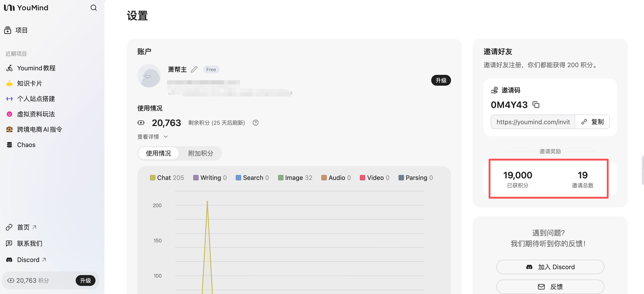Click the YouMind logo
The image size is (644, 294).
point(26,8)
